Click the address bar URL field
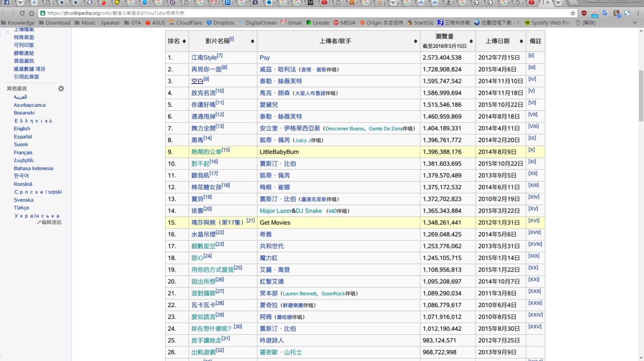The width and height of the screenshot is (644, 361). click(302, 13)
